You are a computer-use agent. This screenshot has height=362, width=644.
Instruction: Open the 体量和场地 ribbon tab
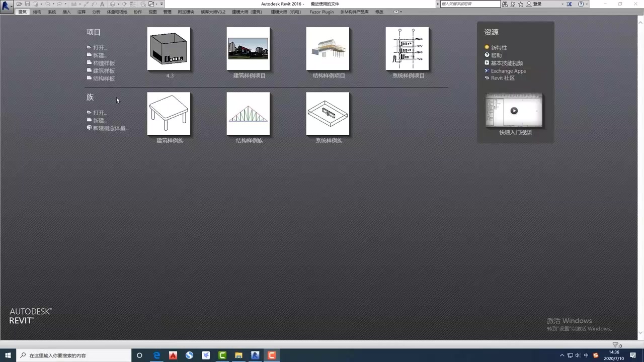117,12
